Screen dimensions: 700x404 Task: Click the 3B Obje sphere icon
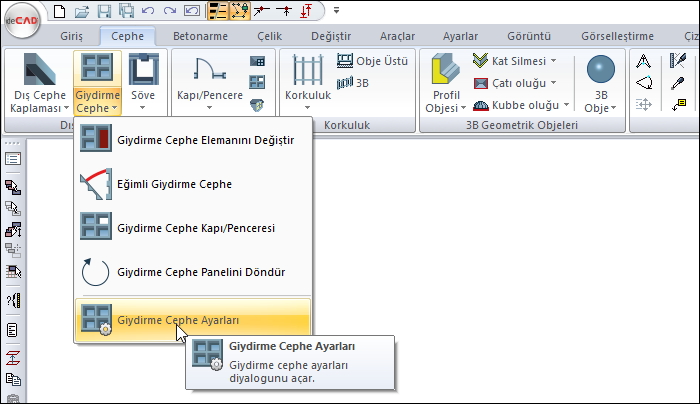pyautogui.click(x=600, y=71)
